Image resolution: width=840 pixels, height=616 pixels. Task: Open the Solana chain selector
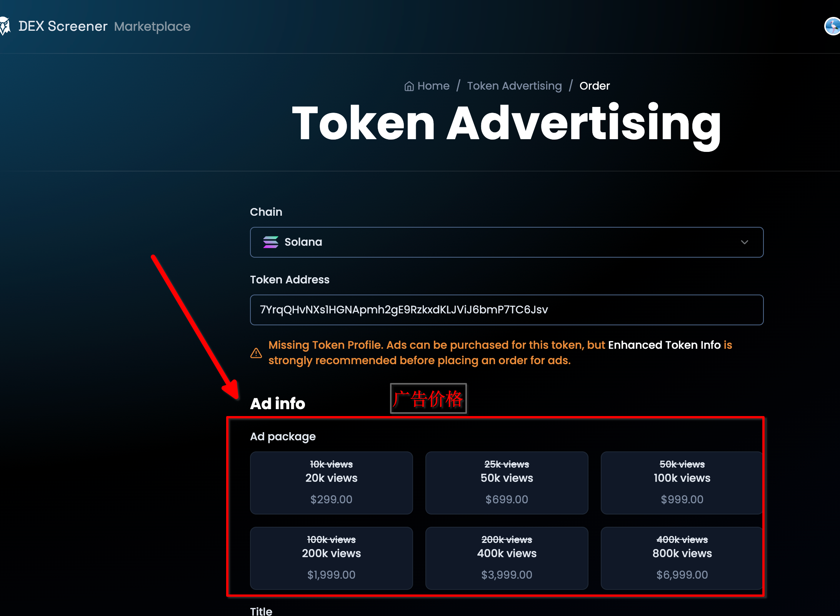click(506, 242)
